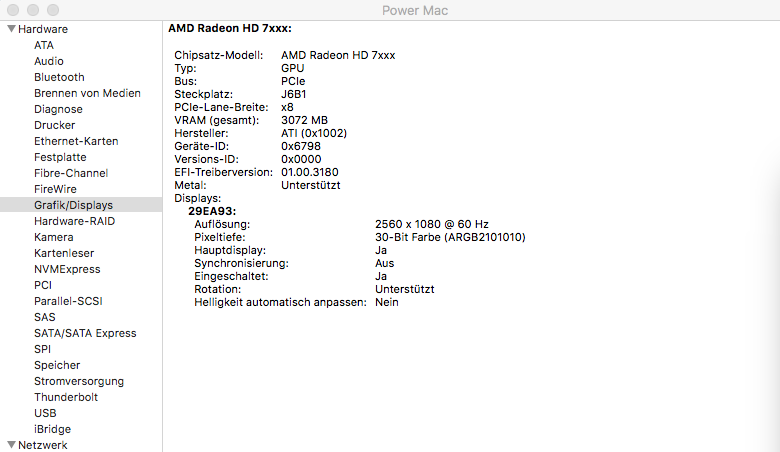The height and width of the screenshot is (452, 780).
Task: Click the Metal value Unterstützt
Action: click(311, 185)
